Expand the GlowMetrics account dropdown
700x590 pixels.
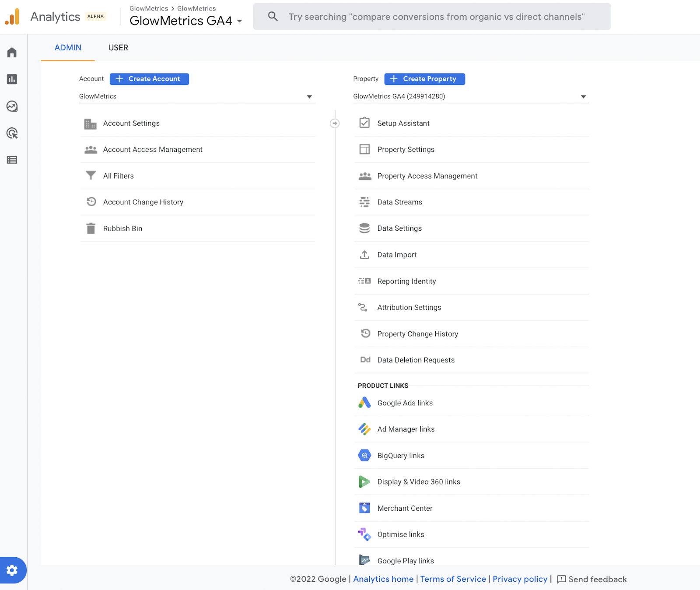(309, 97)
